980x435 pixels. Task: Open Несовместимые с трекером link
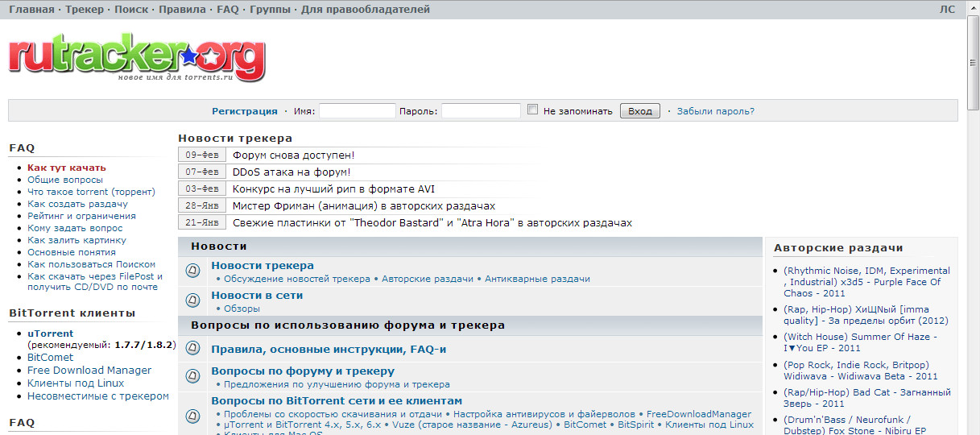point(98,396)
